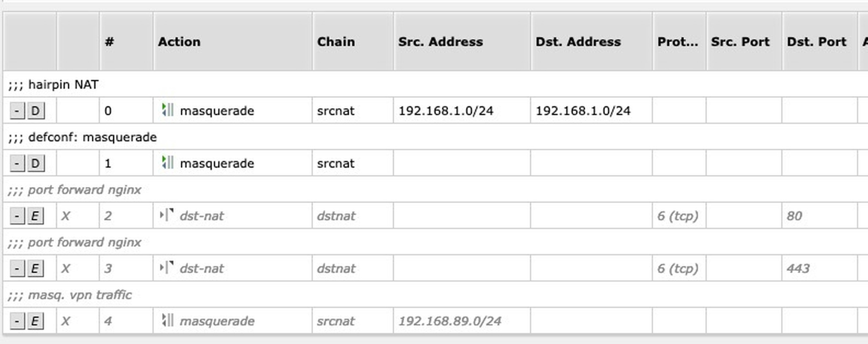
Task: Click masquerade icon in defconf rule 1
Action: [167, 163]
